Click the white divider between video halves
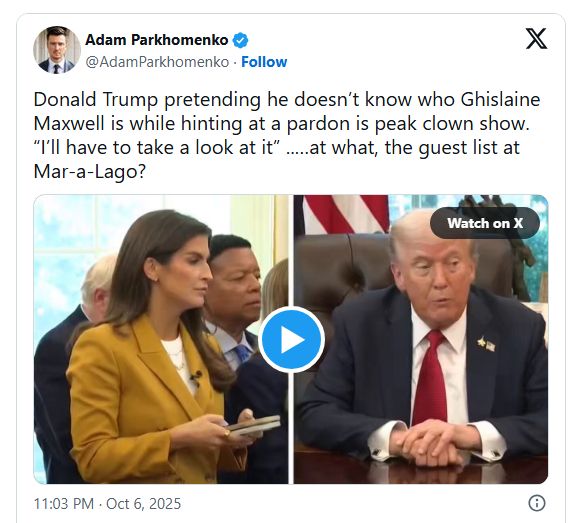 [291, 258]
